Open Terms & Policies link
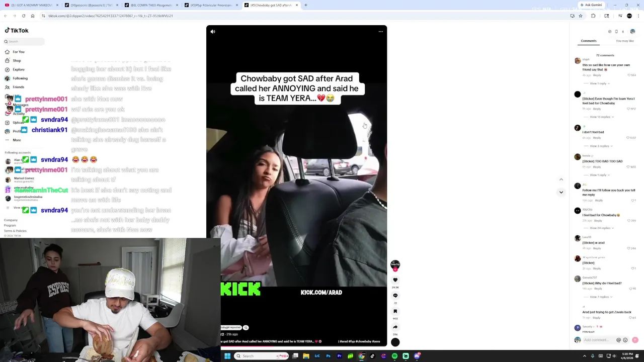The height and width of the screenshot is (362, 644). 15,231
